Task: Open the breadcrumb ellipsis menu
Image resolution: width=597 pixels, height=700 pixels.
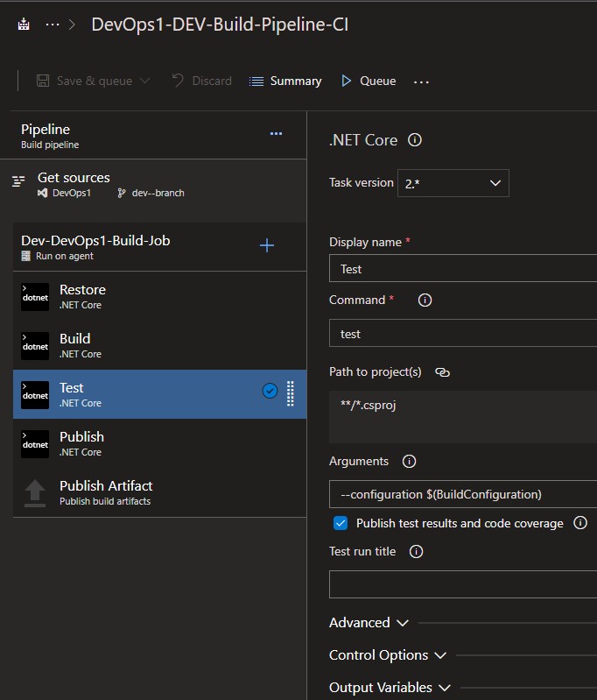Action: 53,25
